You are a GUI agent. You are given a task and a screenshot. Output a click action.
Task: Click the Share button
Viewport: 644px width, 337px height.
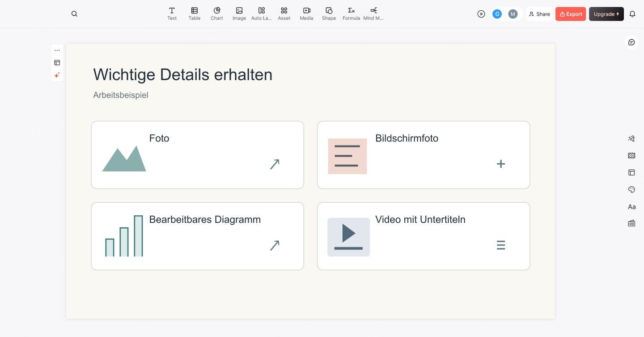tap(539, 14)
